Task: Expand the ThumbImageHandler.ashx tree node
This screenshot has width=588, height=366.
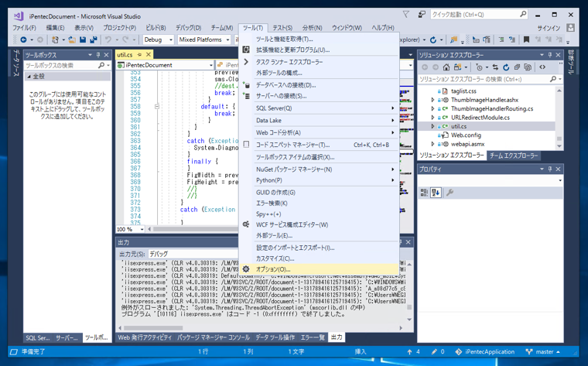Action: (x=432, y=100)
